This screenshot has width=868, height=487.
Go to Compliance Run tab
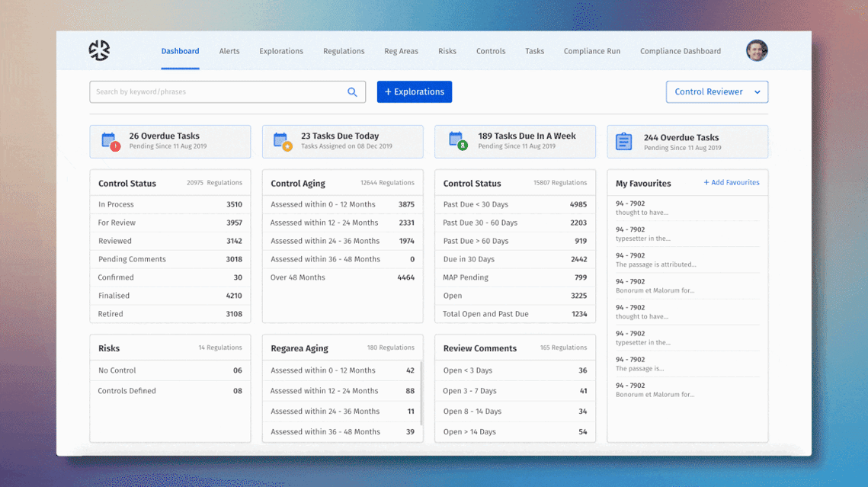tap(592, 51)
